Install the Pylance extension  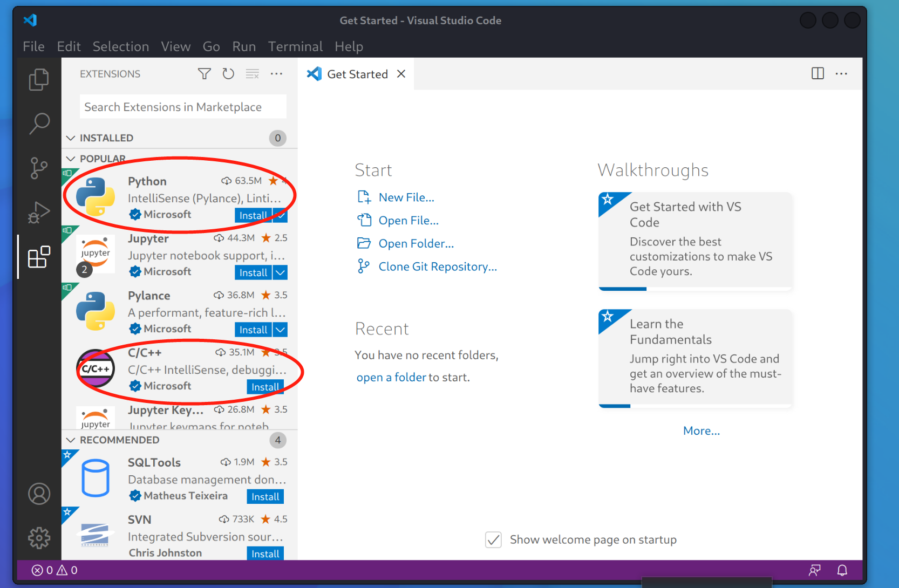pos(254,330)
